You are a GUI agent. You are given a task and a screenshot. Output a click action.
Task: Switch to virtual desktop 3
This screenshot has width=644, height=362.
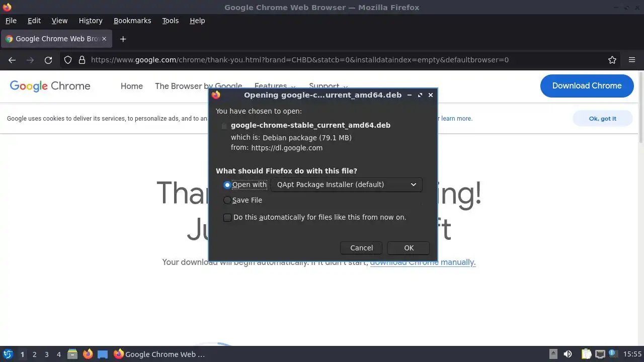pos(46,354)
